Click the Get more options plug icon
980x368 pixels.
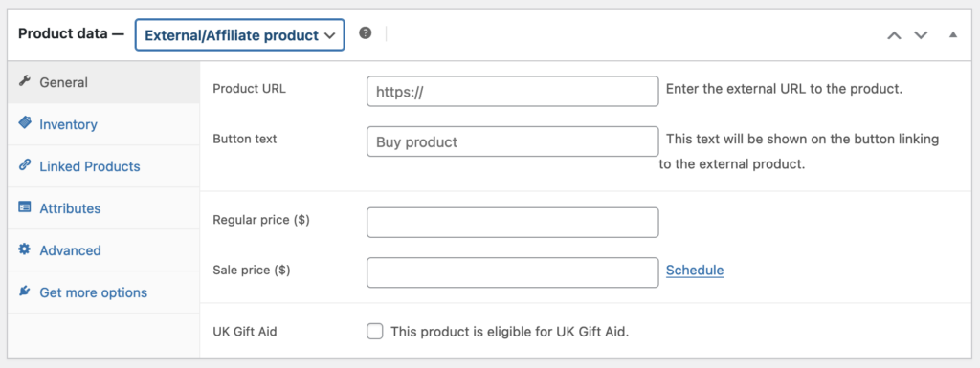point(24,292)
